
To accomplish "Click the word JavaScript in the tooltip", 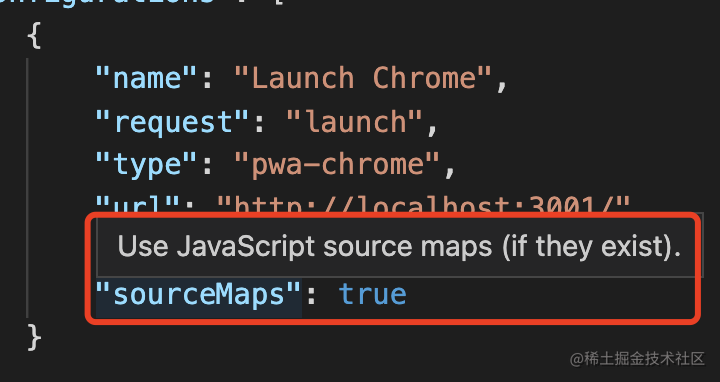I will tap(246, 247).
